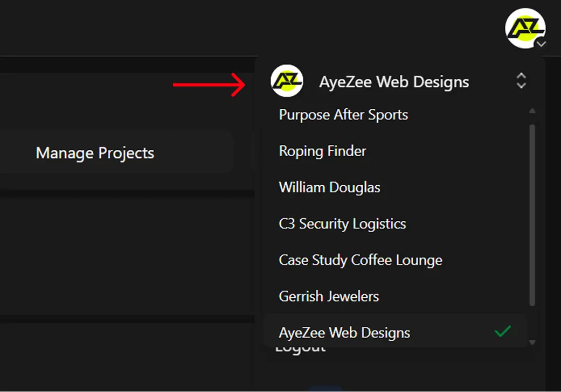Click the AyeZee Web Designs header title

(394, 82)
